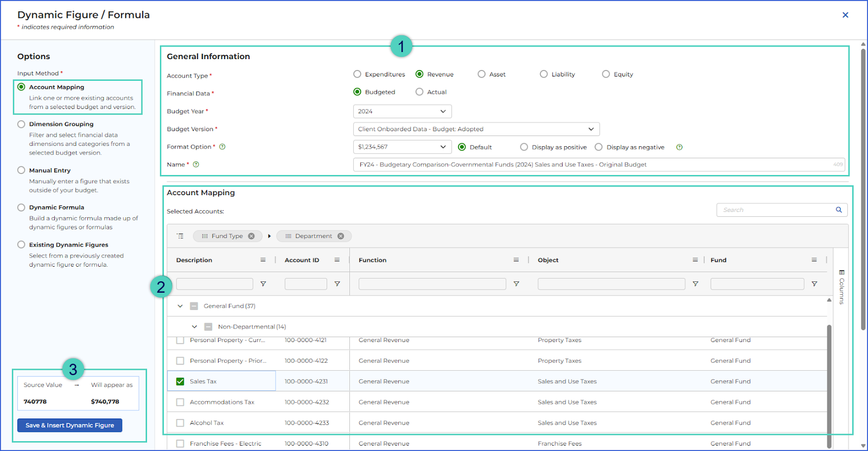The width and height of the screenshot is (868, 451).
Task: Collapse the General Fund (37) group
Action: [x=180, y=306]
